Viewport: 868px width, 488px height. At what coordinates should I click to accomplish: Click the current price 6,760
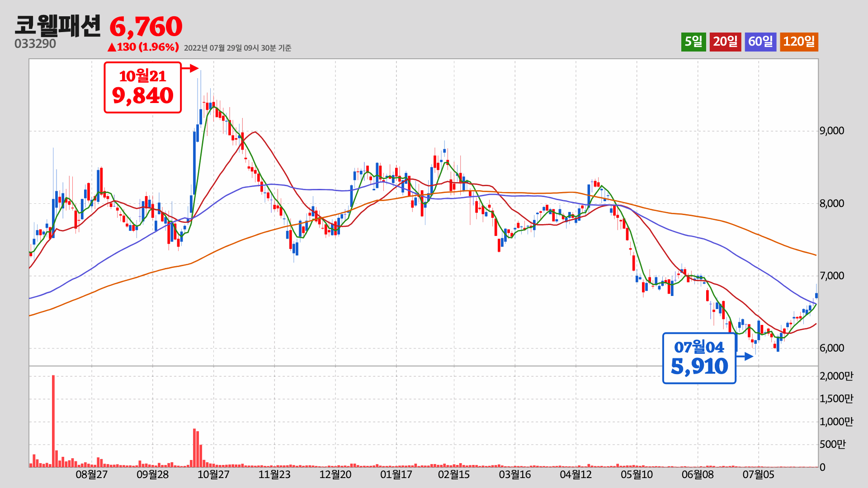[x=146, y=27]
